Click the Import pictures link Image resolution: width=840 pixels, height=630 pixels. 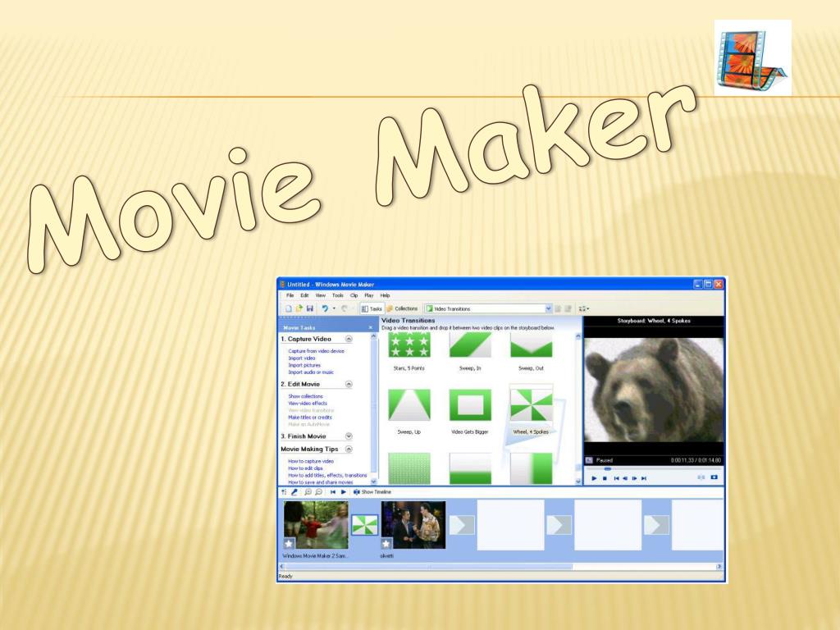point(304,365)
